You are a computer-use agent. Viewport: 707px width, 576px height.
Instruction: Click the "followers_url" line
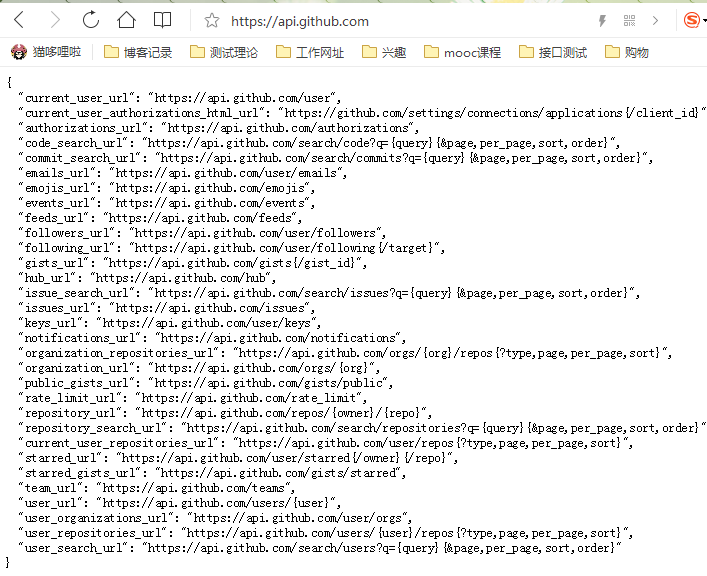click(202, 233)
